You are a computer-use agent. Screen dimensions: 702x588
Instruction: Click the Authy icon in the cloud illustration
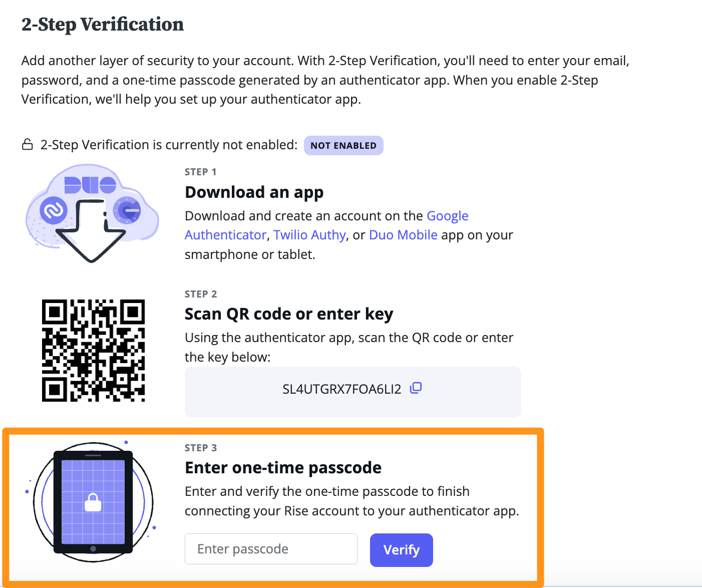coord(54,211)
